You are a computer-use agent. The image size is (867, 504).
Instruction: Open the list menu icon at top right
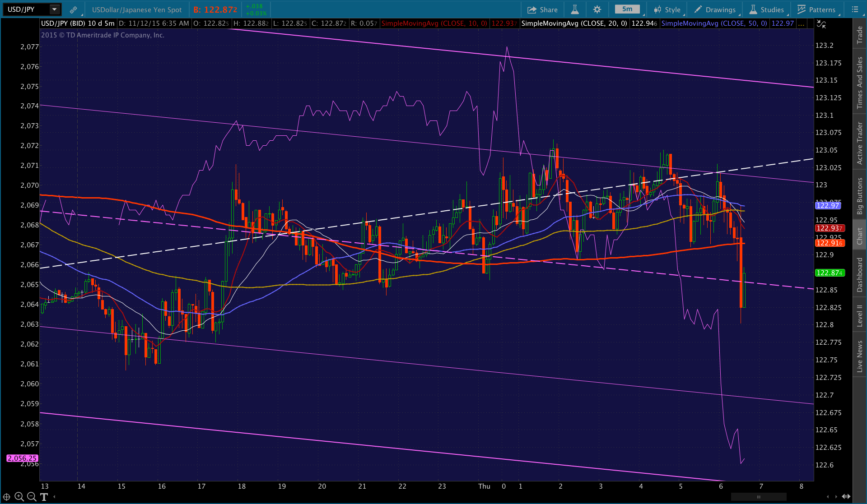(855, 9)
